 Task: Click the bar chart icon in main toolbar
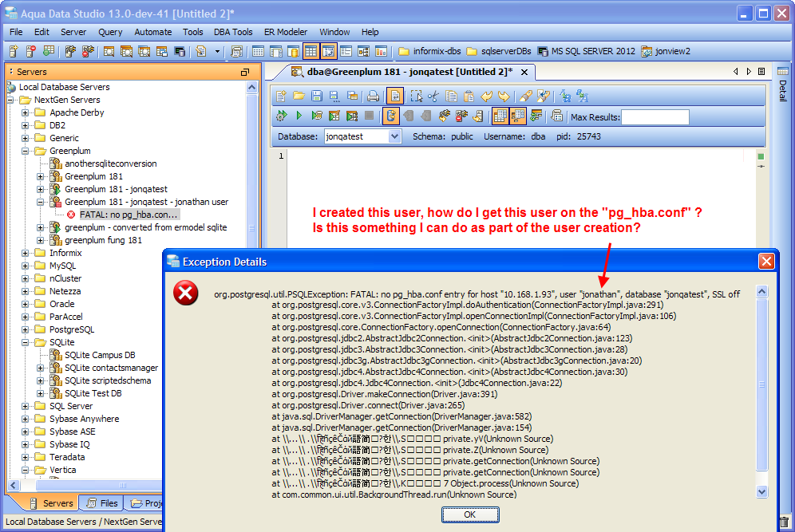381,51
